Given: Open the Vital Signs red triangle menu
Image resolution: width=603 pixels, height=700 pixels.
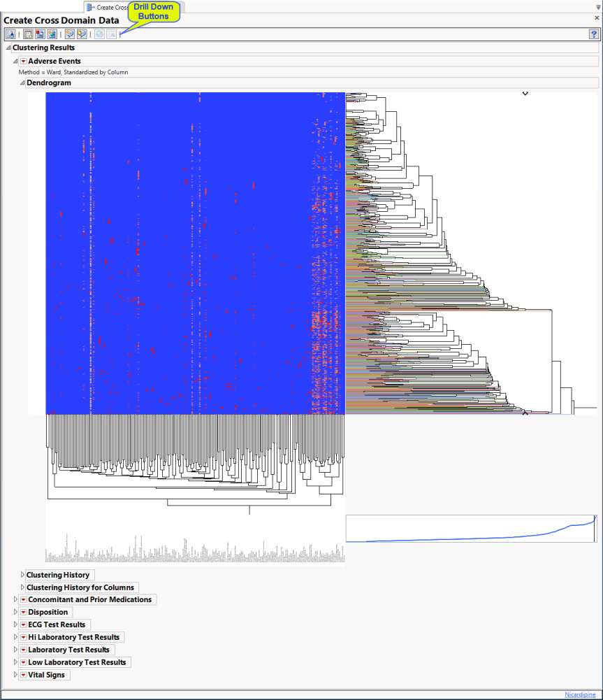Looking at the screenshot, I should pyautogui.click(x=23, y=675).
